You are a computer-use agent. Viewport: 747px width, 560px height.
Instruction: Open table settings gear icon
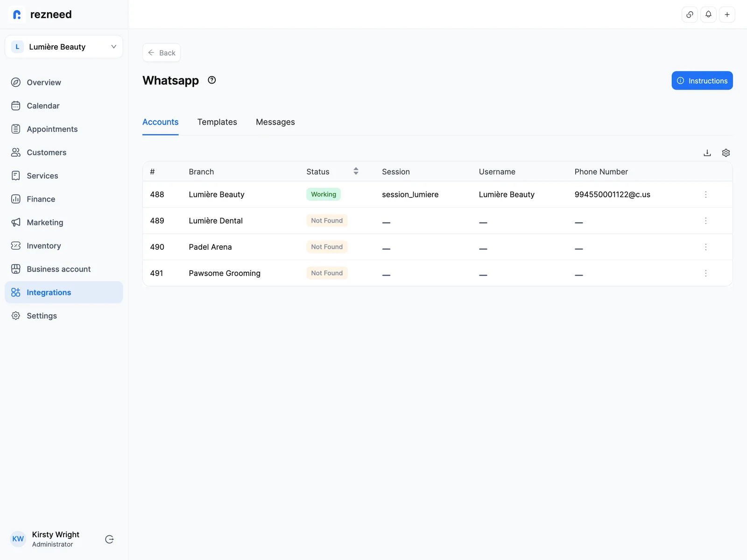[726, 153]
